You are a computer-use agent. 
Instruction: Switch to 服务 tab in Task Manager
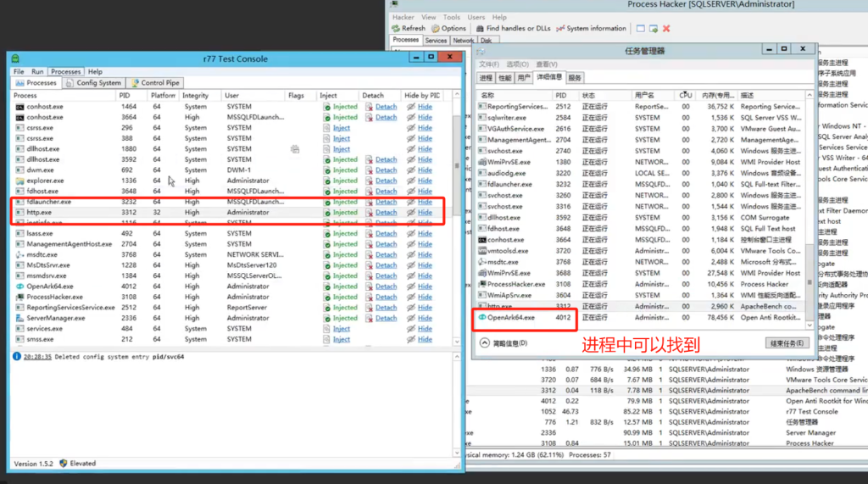click(x=576, y=78)
